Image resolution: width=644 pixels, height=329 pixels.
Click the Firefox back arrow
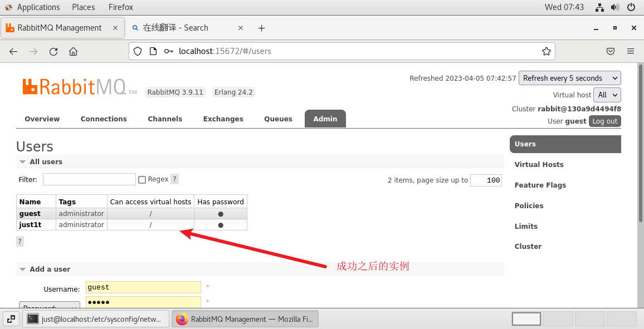13,51
